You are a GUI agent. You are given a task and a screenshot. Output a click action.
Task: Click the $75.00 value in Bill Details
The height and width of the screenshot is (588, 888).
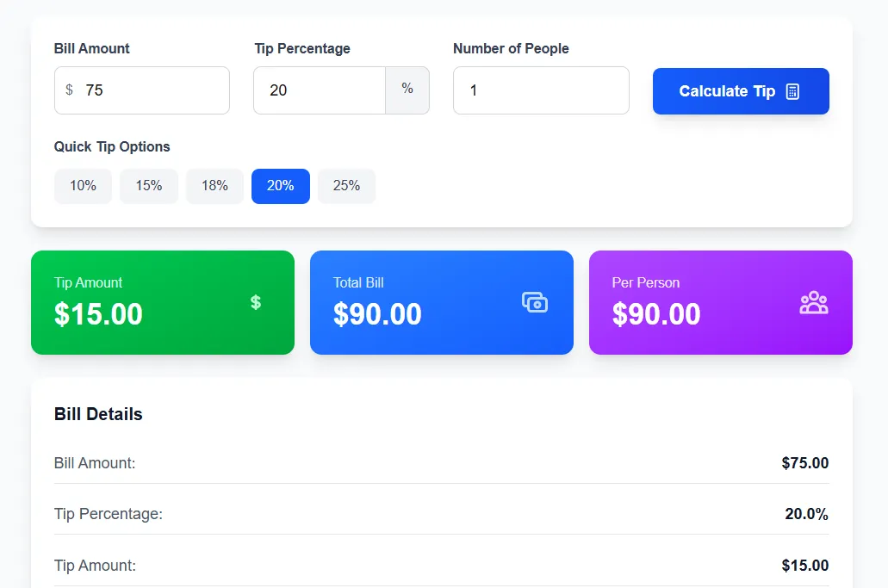click(804, 463)
